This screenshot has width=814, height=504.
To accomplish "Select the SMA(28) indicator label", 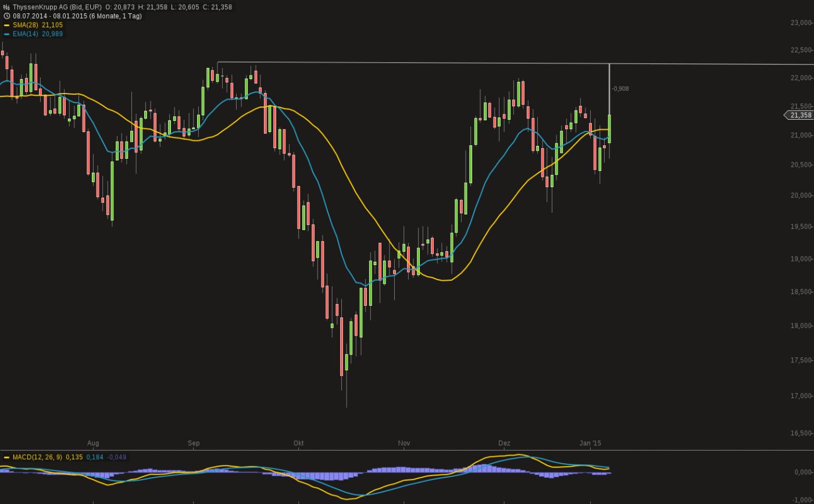I will pos(26,25).
